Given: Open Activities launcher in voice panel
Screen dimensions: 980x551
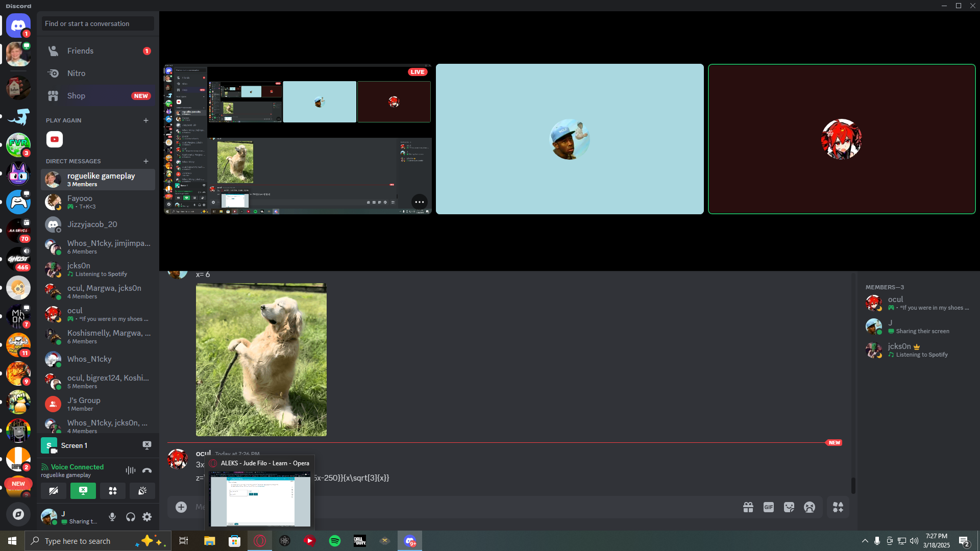Looking at the screenshot, I should 113,491.
